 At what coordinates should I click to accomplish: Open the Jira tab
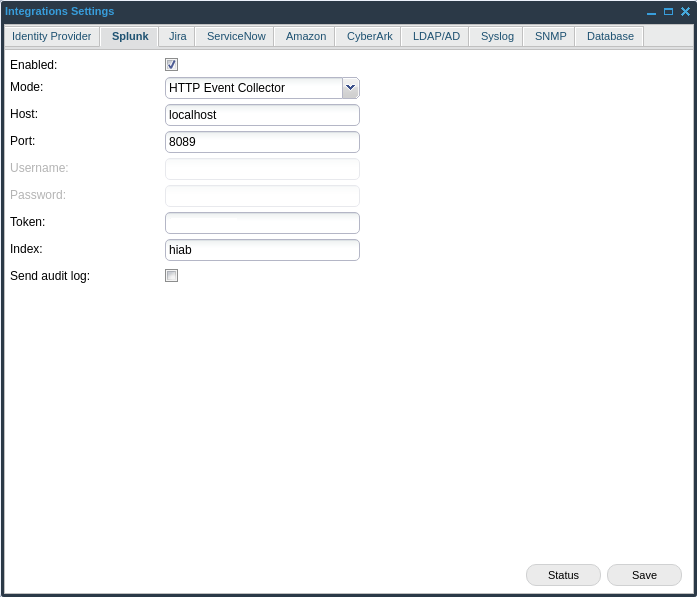coord(177,36)
